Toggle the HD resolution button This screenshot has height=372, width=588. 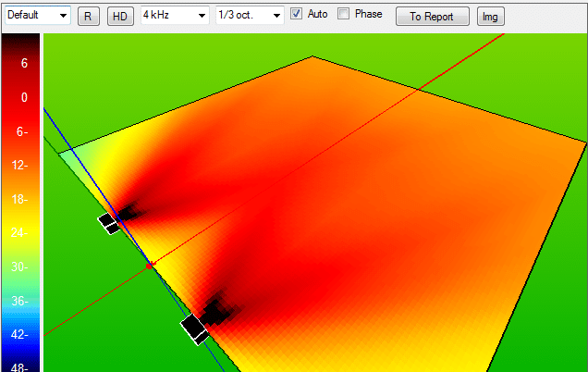tap(120, 17)
